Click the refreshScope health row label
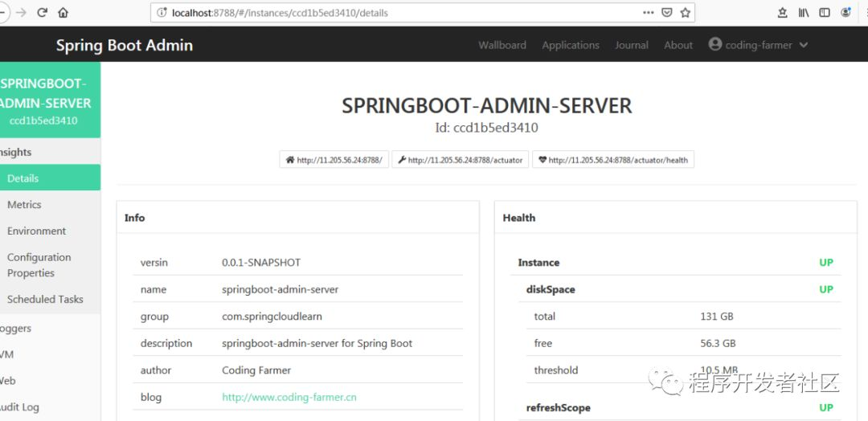 pos(558,407)
